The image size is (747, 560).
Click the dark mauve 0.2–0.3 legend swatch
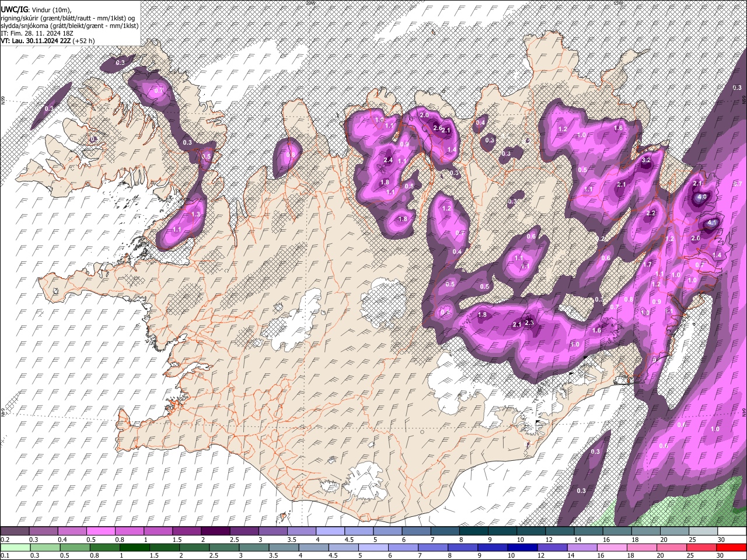pos(15,531)
